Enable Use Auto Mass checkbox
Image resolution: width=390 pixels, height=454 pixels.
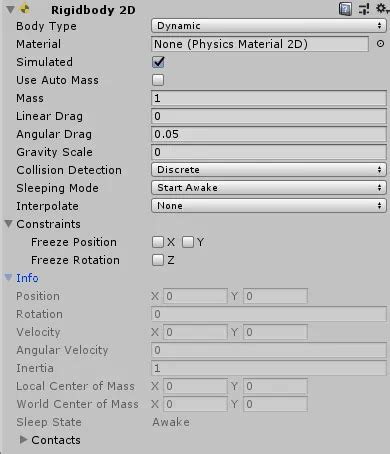(158, 80)
